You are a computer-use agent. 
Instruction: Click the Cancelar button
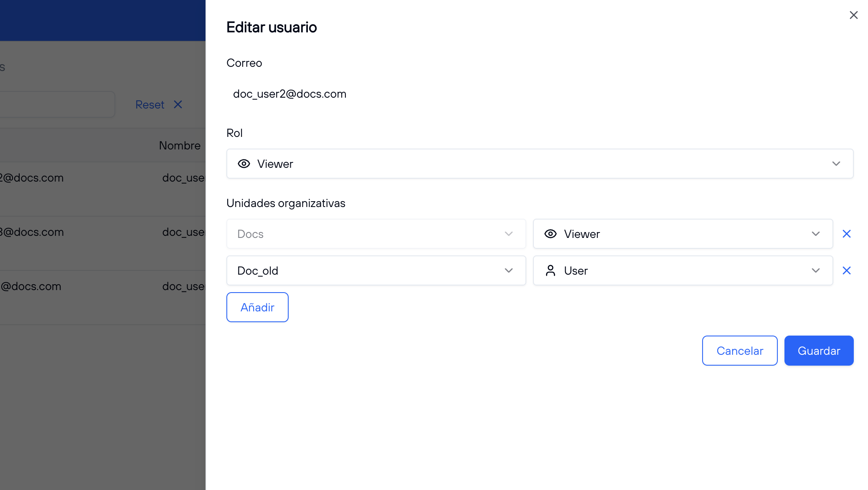pyautogui.click(x=739, y=351)
